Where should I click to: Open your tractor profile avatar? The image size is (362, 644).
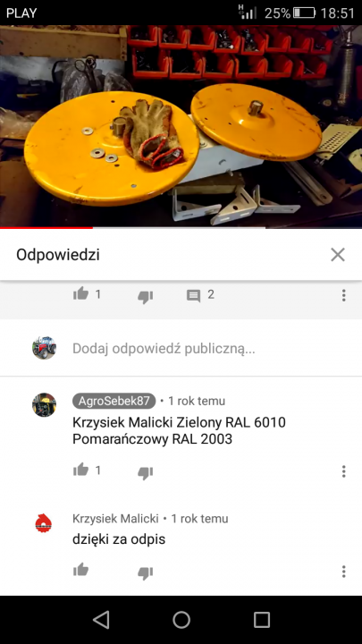click(x=45, y=348)
